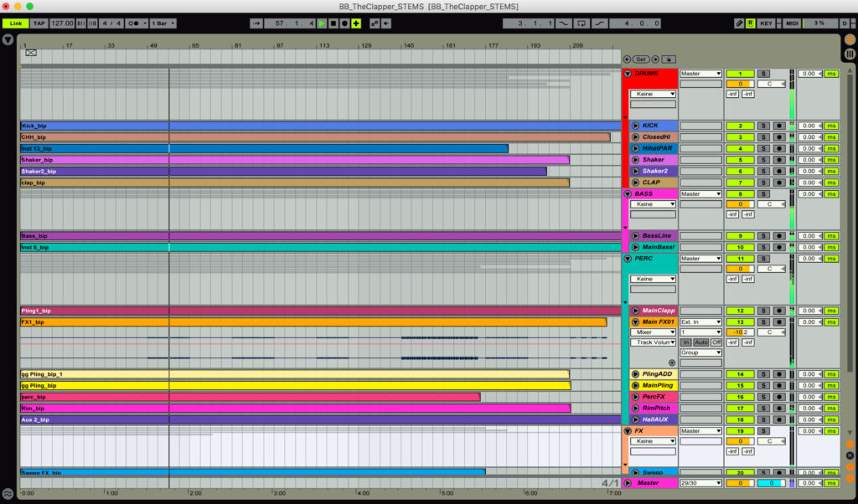Click the D overload indicator button
The width and height of the screenshot is (858, 504).
(845, 23)
